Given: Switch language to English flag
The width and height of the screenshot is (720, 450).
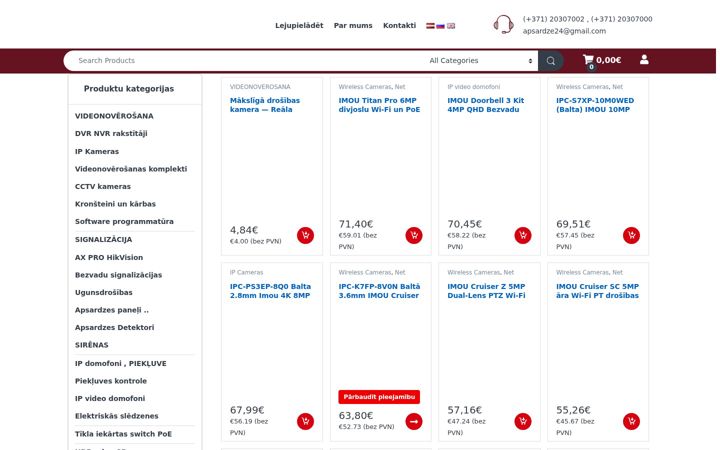Looking at the screenshot, I should 451,26.
